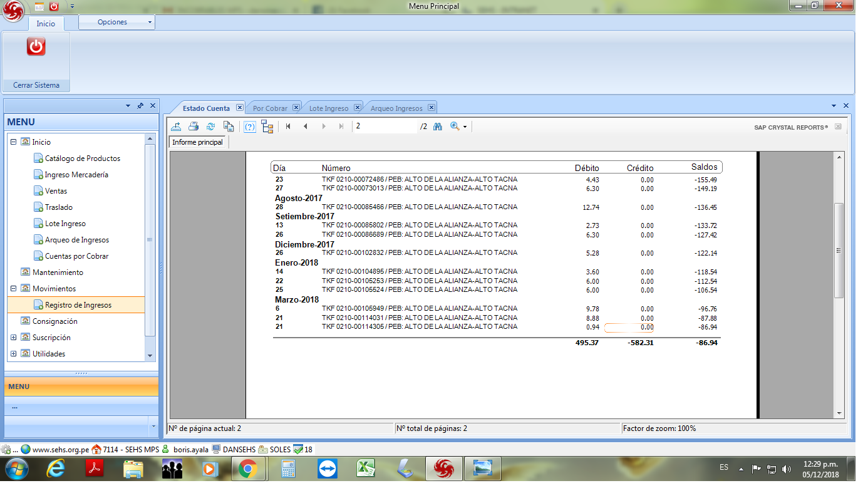The height and width of the screenshot is (498, 868).
Task: Open the binoculars text search
Action: coord(438,127)
